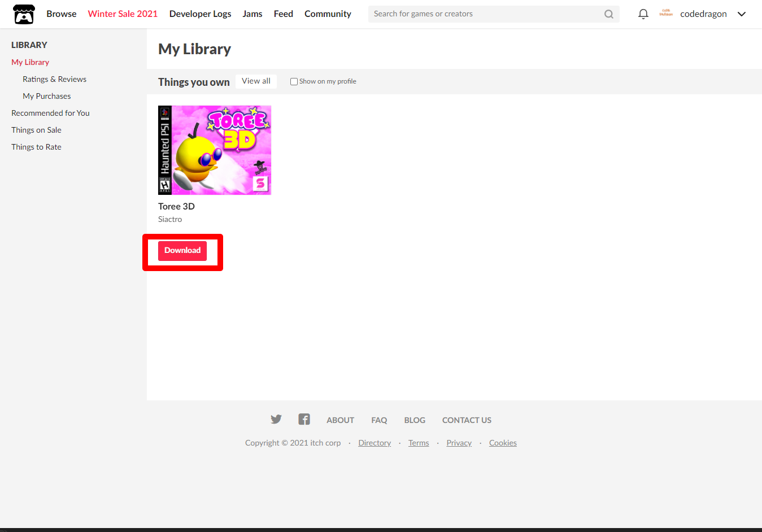Toggle Show on my profile checkbox
762x532 pixels.
click(x=294, y=81)
